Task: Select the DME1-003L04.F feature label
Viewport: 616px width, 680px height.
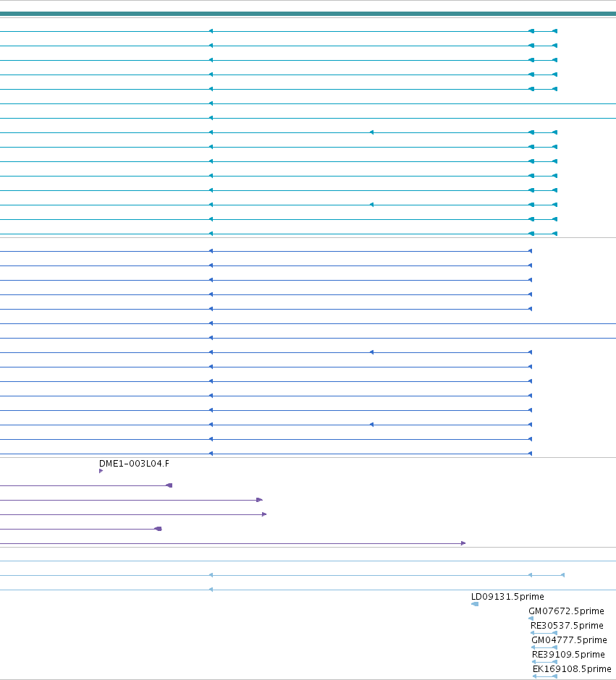Action: tap(134, 464)
